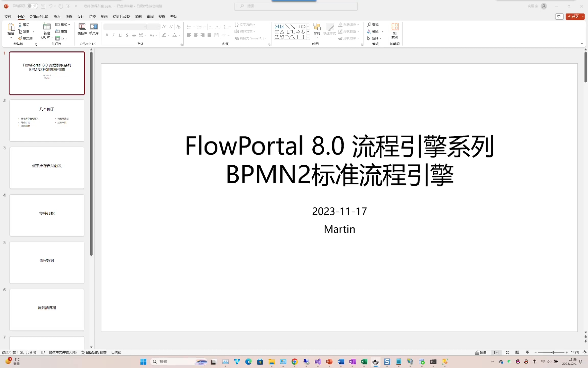Toggle text shadow

click(x=127, y=35)
